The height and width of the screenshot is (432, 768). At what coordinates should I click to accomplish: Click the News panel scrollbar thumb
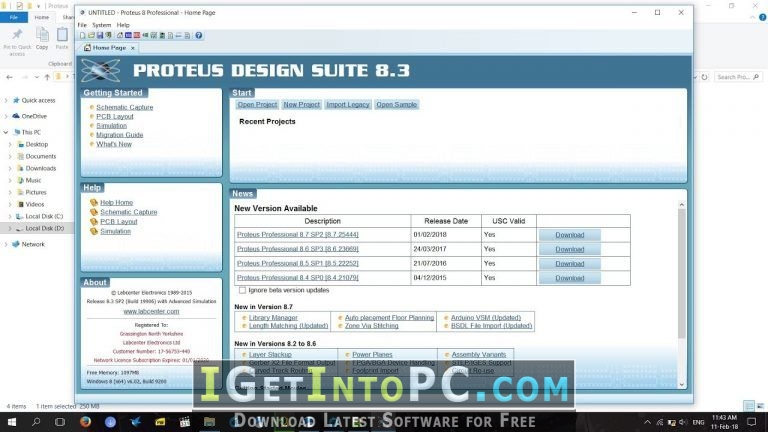[681, 273]
